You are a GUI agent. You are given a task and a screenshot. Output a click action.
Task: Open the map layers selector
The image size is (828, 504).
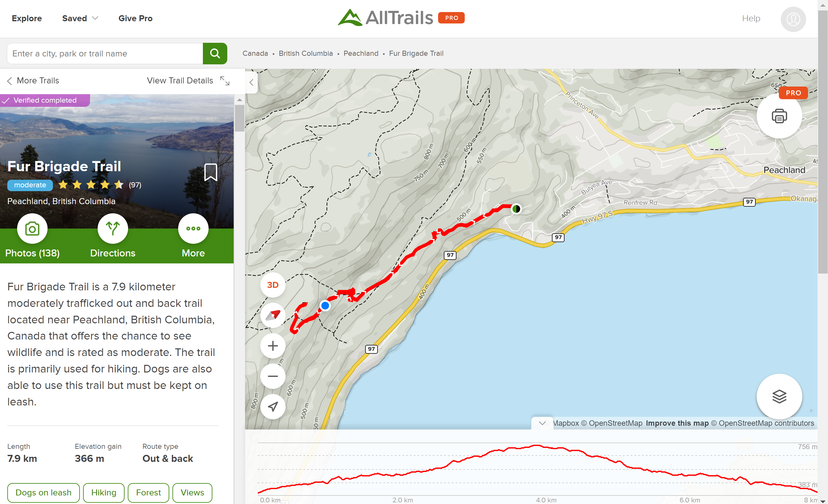[x=779, y=397]
